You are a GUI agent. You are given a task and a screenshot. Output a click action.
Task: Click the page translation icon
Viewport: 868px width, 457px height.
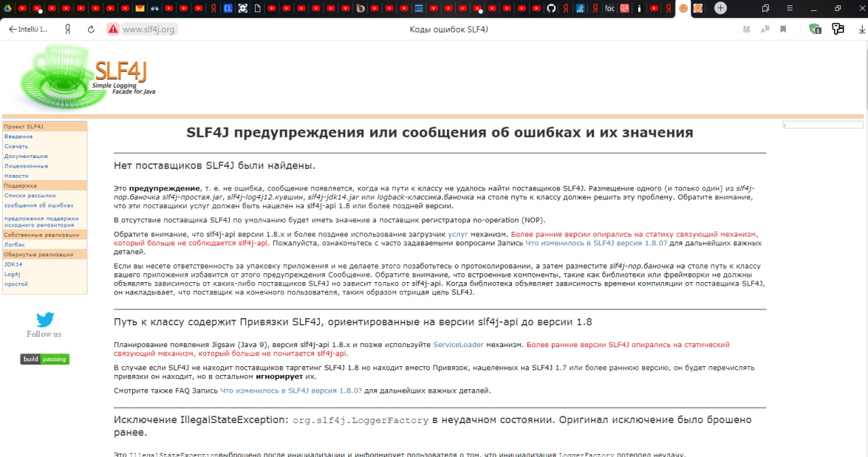(x=766, y=29)
